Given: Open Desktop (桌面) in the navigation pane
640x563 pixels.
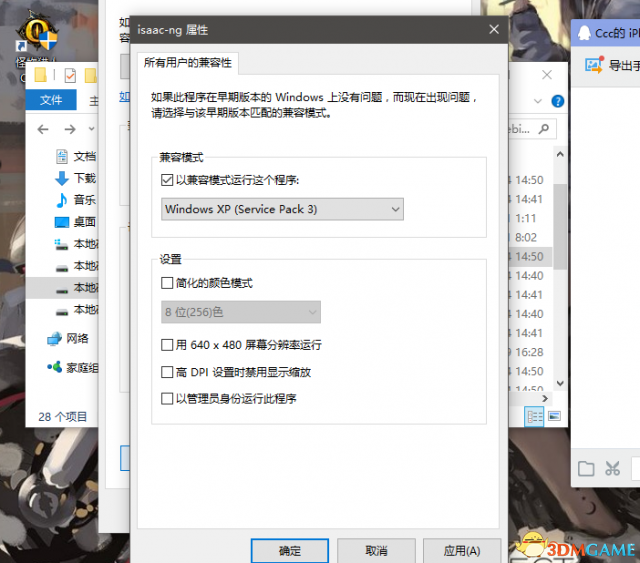Looking at the screenshot, I should (x=84, y=222).
